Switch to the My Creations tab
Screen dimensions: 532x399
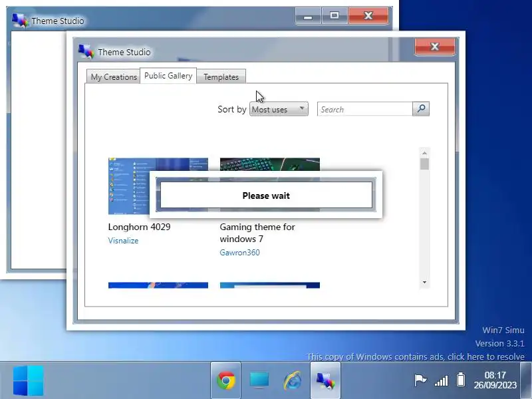[113, 76]
